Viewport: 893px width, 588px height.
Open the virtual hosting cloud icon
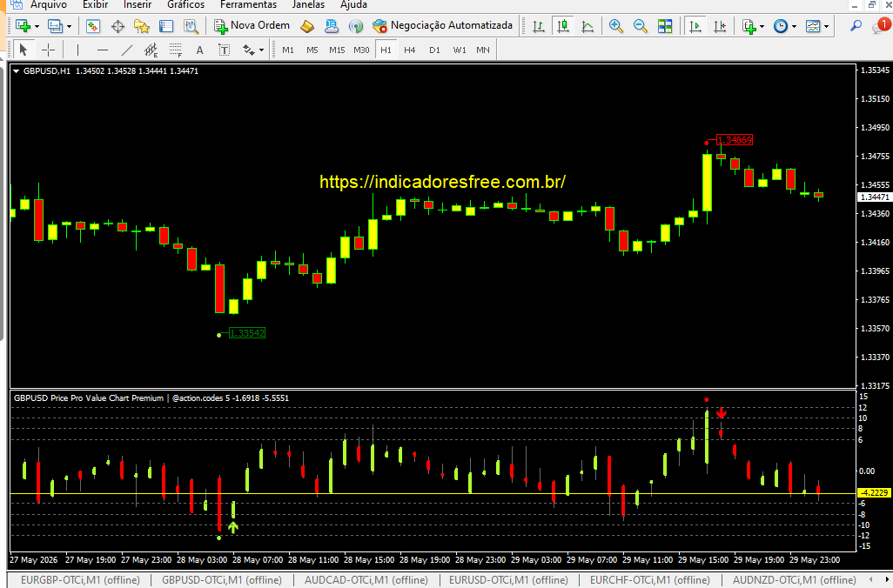pyautogui.click(x=332, y=26)
